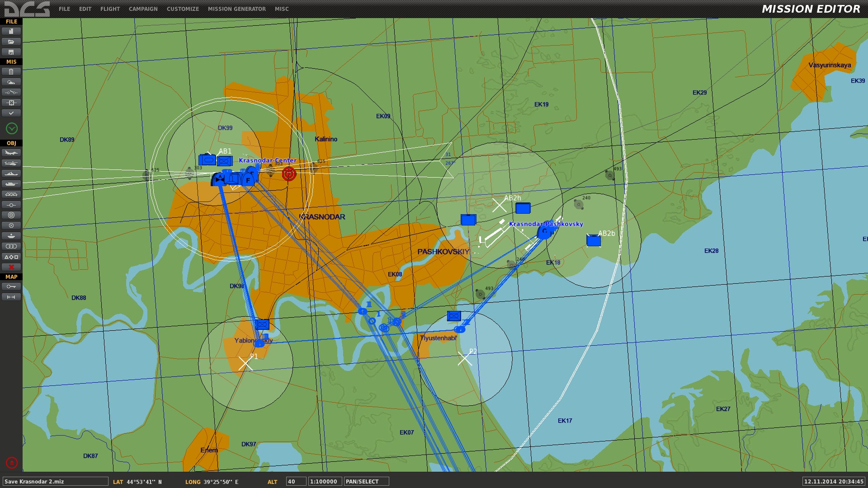868x488 pixels.
Task: Select the Add trigger zone tool
Action: click(x=11, y=225)
